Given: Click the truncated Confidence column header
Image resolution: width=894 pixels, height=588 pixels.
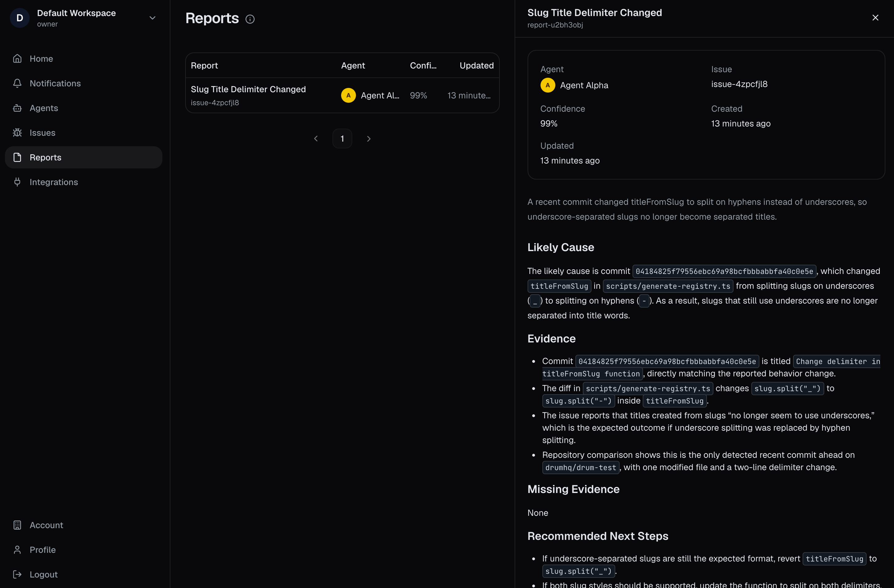Looking at the screenshot, I should 423,65.
